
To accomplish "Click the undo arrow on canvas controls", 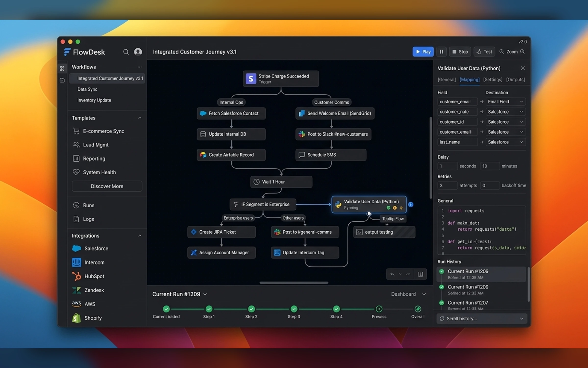I will pyautogui.click(x=392, y=274).
